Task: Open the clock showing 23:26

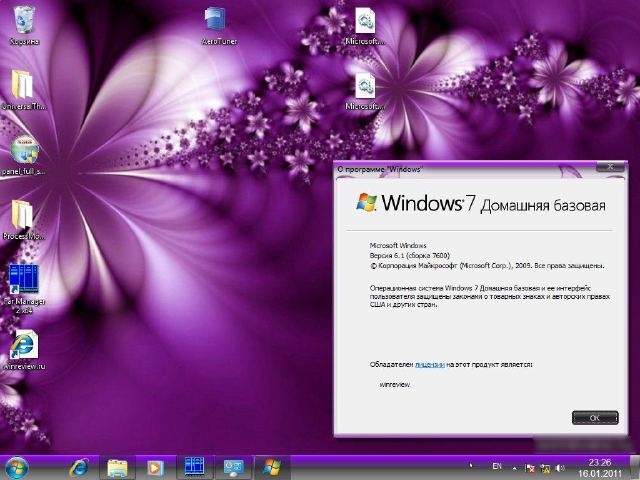Action: click(x=600, y=467)
